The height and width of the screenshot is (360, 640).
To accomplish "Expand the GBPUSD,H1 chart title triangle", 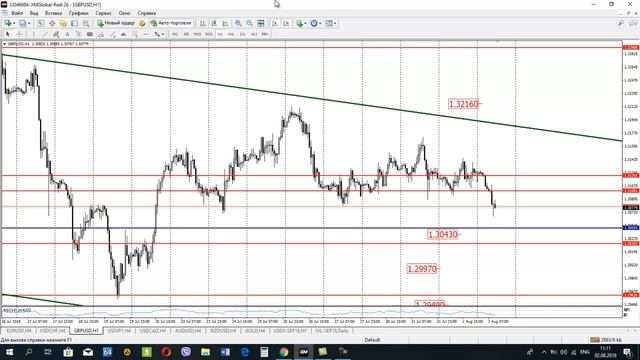I will 4,44.
